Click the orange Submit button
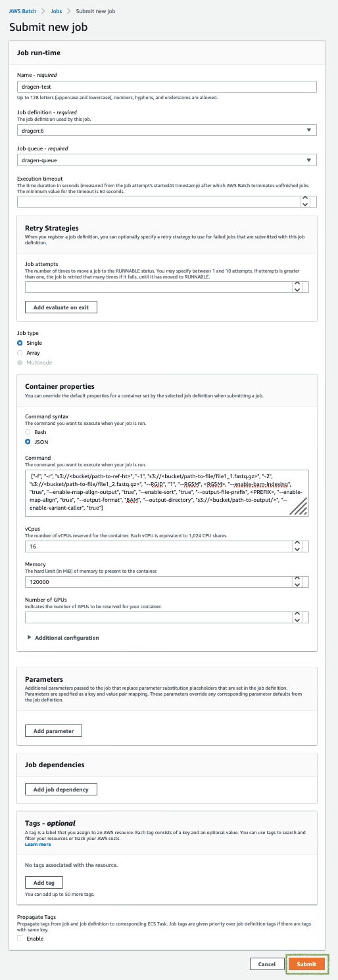This screenshot has width=338, height=980. 306,964
